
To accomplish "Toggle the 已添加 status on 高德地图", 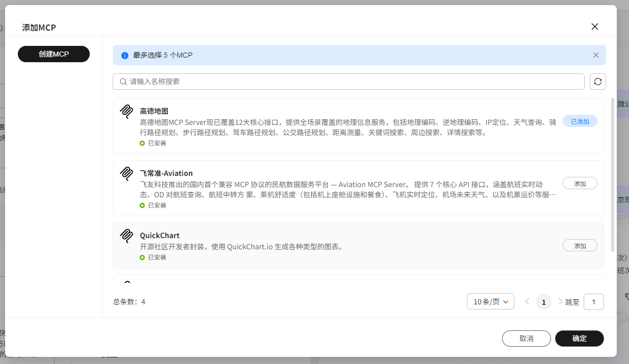I will coord(580,121).
